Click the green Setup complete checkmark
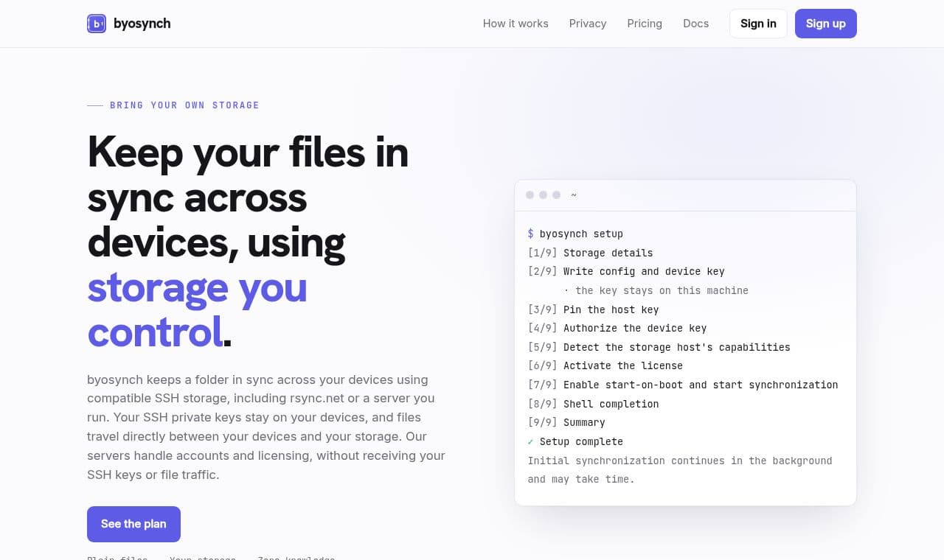Viewport: 944px width, 560px height. [530, 441]
